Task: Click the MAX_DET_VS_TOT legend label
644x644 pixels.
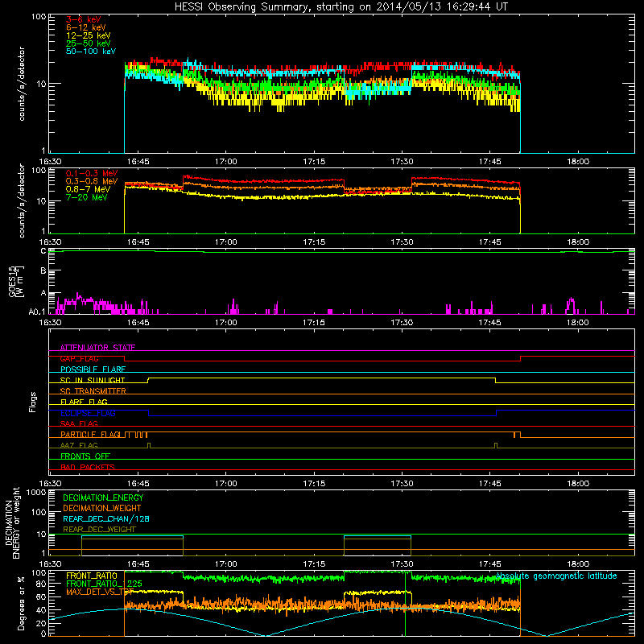Action: coord(100,592)
